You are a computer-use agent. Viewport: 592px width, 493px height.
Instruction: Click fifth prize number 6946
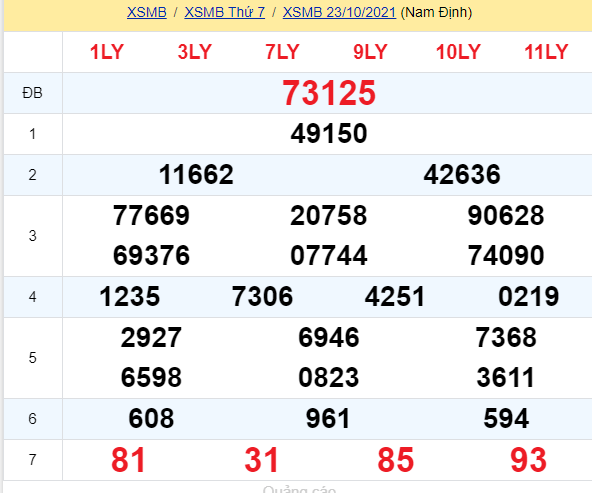[x=329, y=337]
